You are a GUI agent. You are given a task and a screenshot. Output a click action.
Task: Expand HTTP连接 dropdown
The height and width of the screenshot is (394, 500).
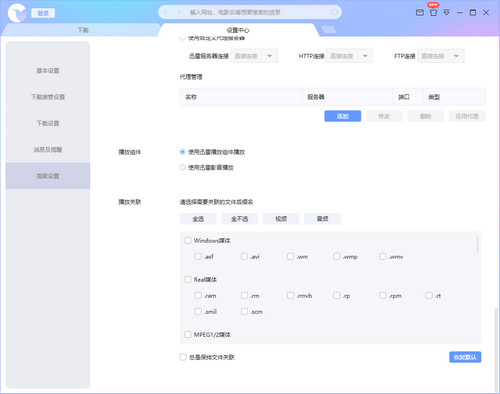(x=349, y=56)
